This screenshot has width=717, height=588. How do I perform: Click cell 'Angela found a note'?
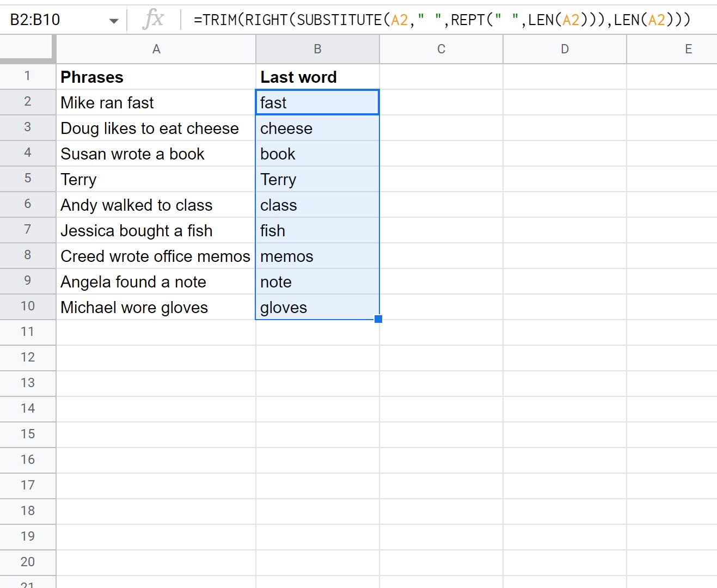[x=156, y=281]
